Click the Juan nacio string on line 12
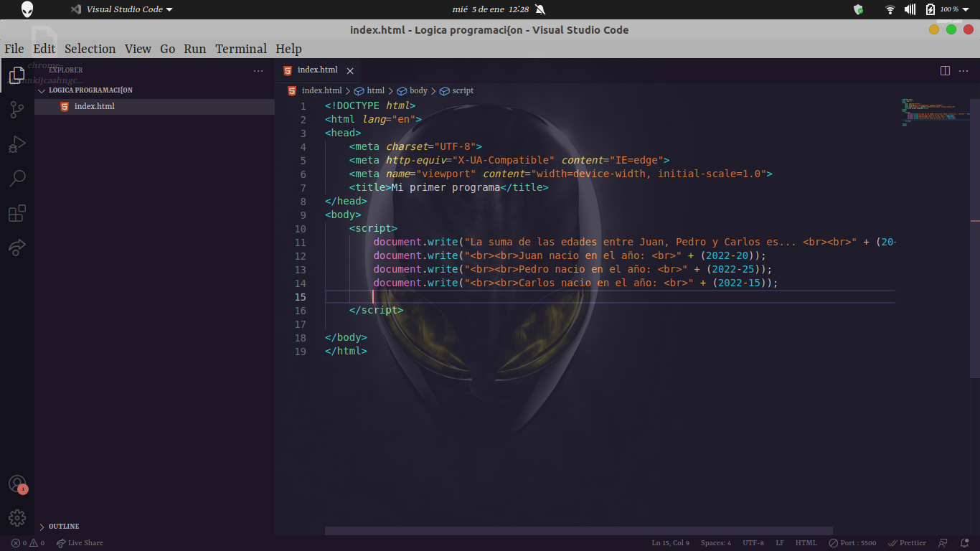 574,256
